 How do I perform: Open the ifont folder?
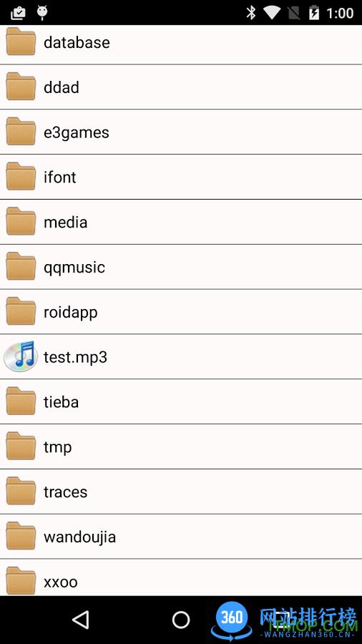point(181,177)
